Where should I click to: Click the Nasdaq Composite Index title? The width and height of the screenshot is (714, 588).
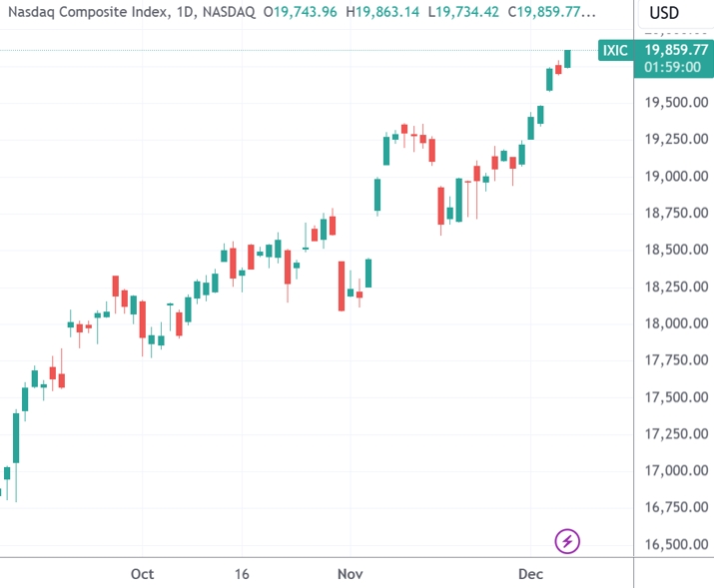89,12
